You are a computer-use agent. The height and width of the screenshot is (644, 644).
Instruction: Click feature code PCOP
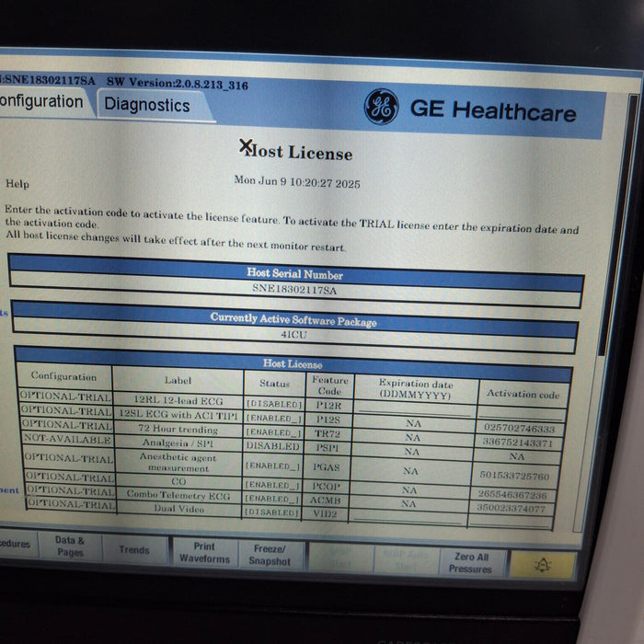tap(326, 487)
